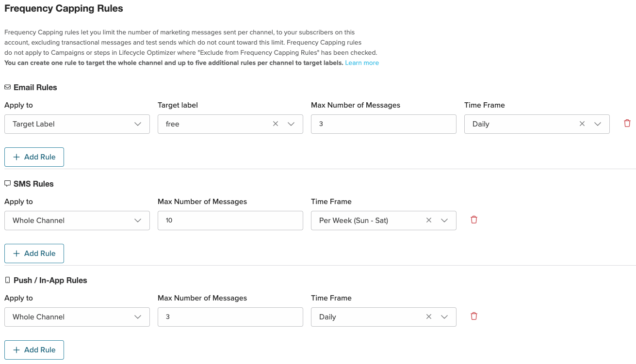The height and width of the screenshot is (364, 636).
Task: Click the SMS Max Number of Messages field
Action: [230, 221]
